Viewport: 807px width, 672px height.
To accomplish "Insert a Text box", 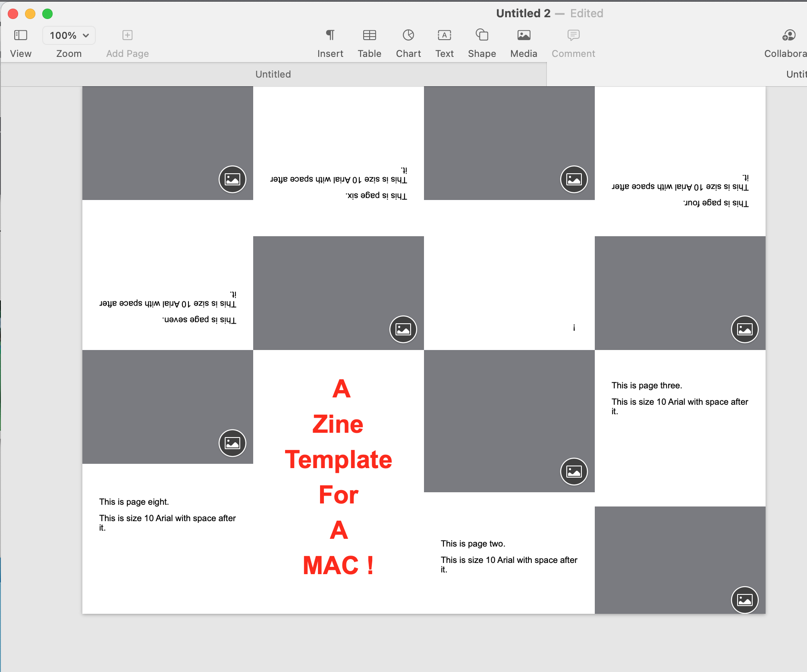I will pos(444,35).
